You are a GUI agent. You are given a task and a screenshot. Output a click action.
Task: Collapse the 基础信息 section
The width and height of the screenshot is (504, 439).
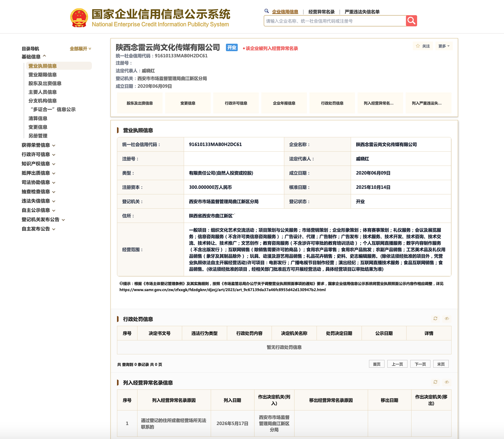click(x=34, y=56)
